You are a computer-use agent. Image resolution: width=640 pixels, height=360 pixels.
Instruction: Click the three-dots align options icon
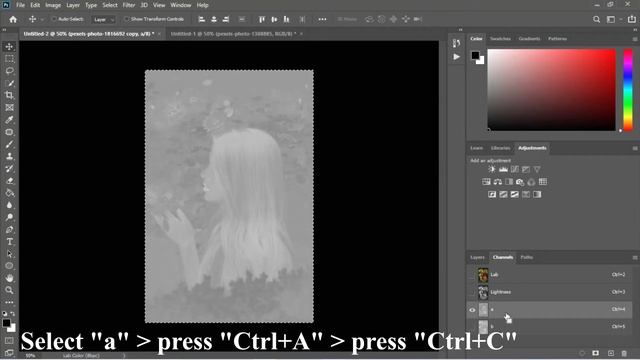tap(322, 19)
